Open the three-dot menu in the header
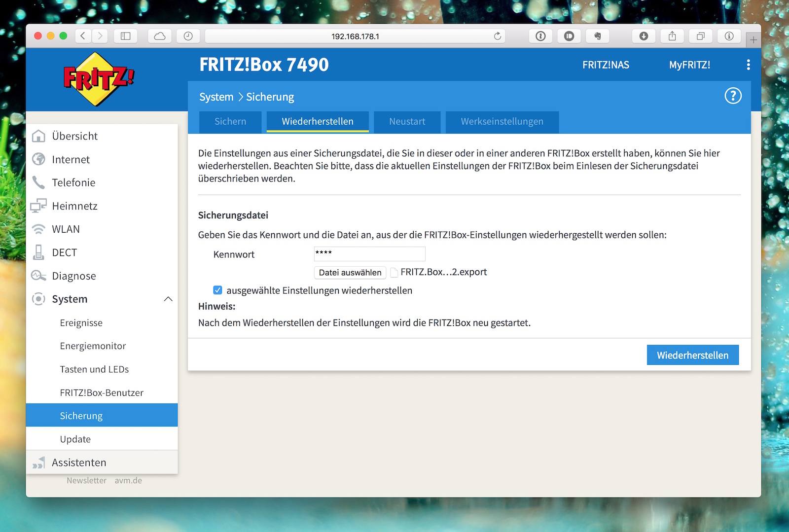 point(748,65)
